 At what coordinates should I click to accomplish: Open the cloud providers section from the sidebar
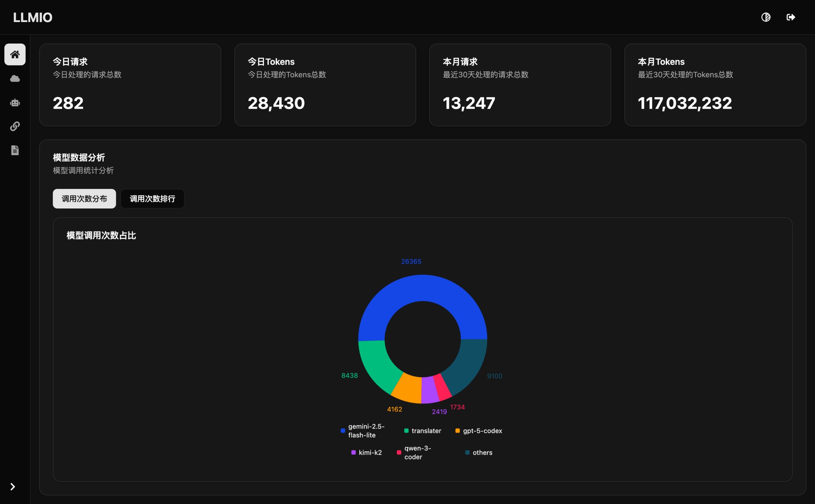pyautogui.click(x=15, y=78)
